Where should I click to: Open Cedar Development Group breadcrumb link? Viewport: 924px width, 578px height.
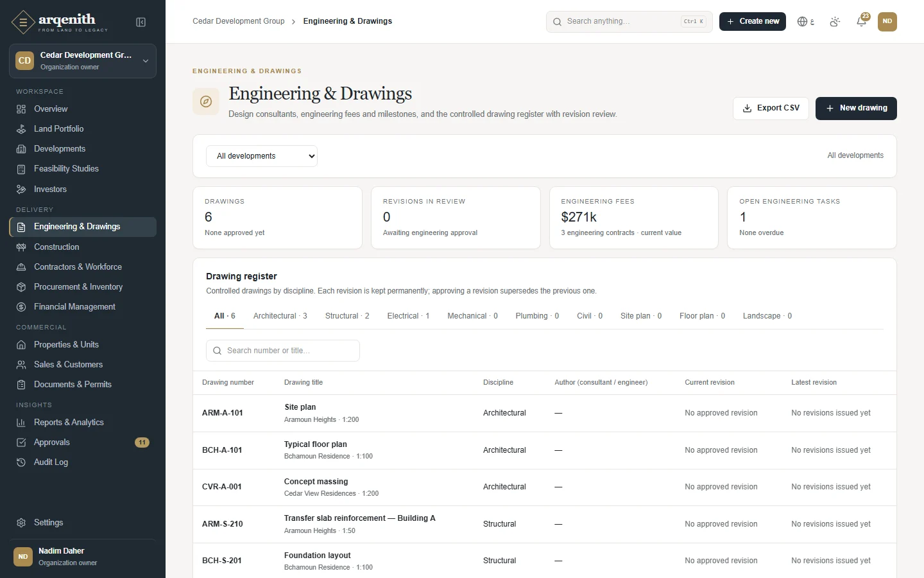(x=239, y=21)
